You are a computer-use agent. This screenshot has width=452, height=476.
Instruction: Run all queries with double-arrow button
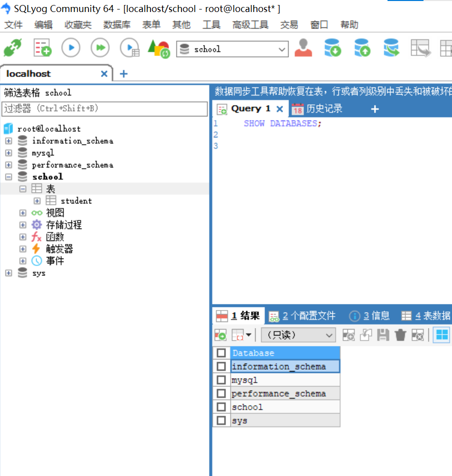tap(100, 47)
